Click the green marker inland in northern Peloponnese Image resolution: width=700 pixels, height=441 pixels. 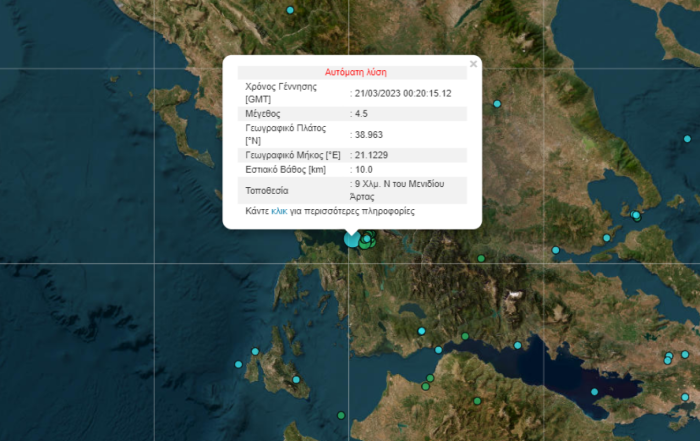(x=478, y=401)
